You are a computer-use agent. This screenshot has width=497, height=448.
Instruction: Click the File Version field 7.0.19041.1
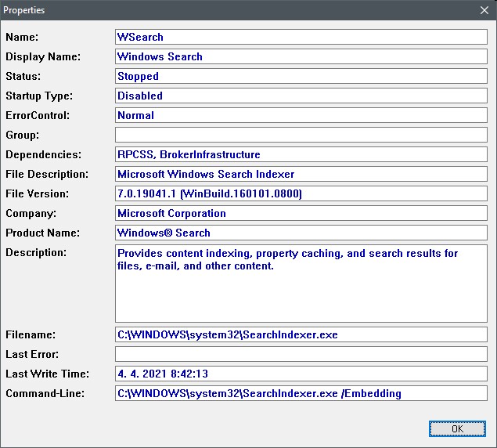click(x=301, y=193)
